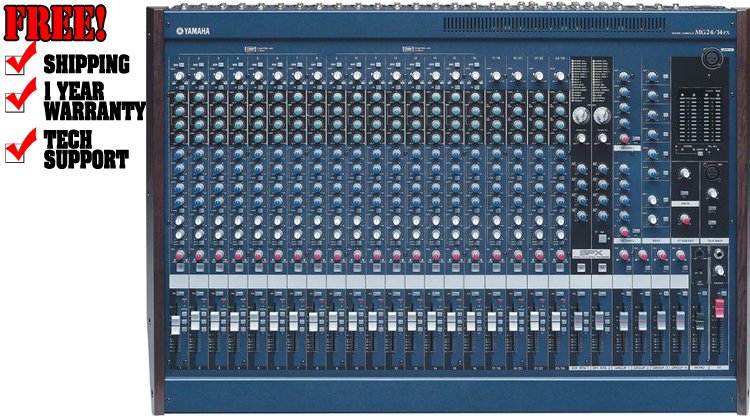Click the GROUP 1 red pan knob
Image resolution: width=750 pixels, height=418 pixels.
624,256
